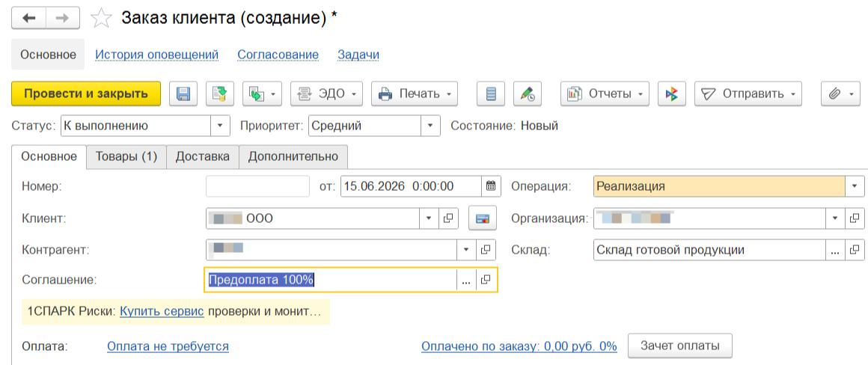The image size is (868, 365).
Task: Save the document with the floppy disk icon
Action: [x=183, y=94]
